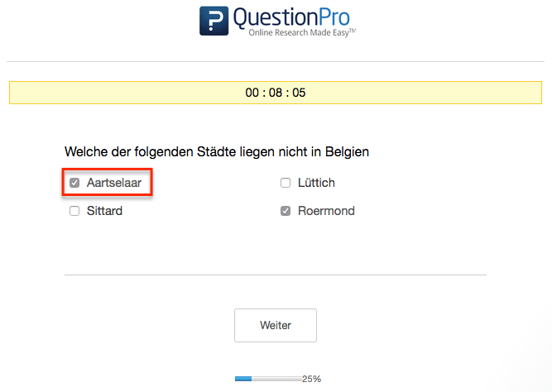Click the Roermond option label
Image resolution: width=552 pixels, height=392 pixels.
click(x=326, y=211)
